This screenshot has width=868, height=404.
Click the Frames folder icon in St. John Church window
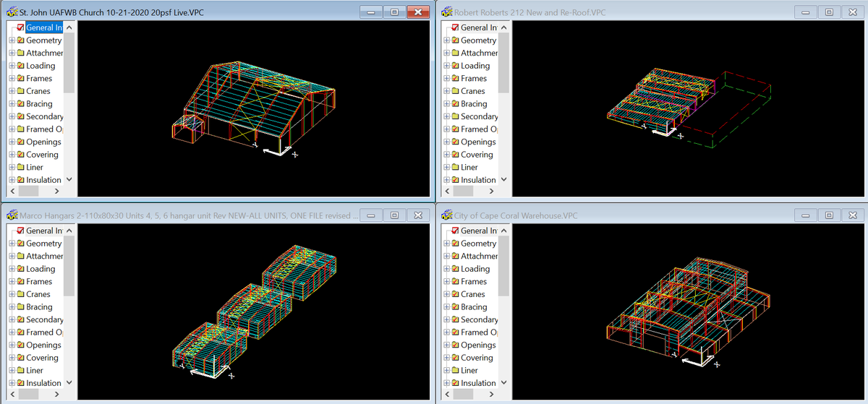point(21,79)
